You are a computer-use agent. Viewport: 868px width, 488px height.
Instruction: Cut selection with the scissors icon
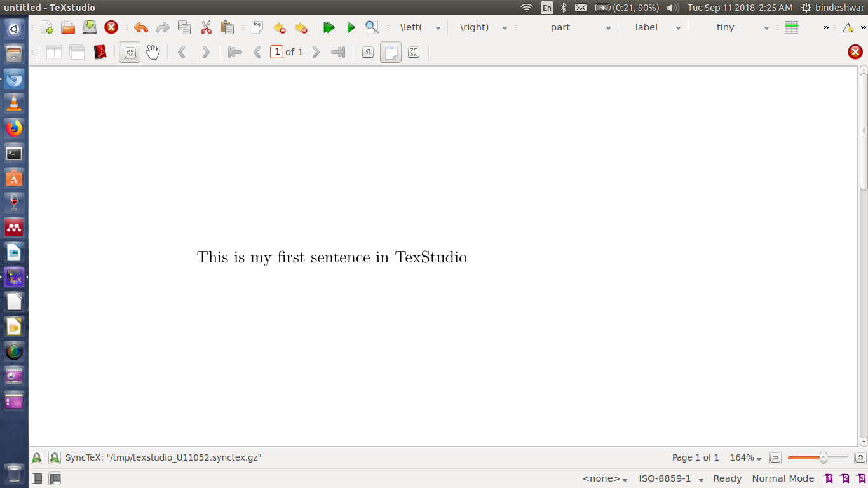[206, 27]
